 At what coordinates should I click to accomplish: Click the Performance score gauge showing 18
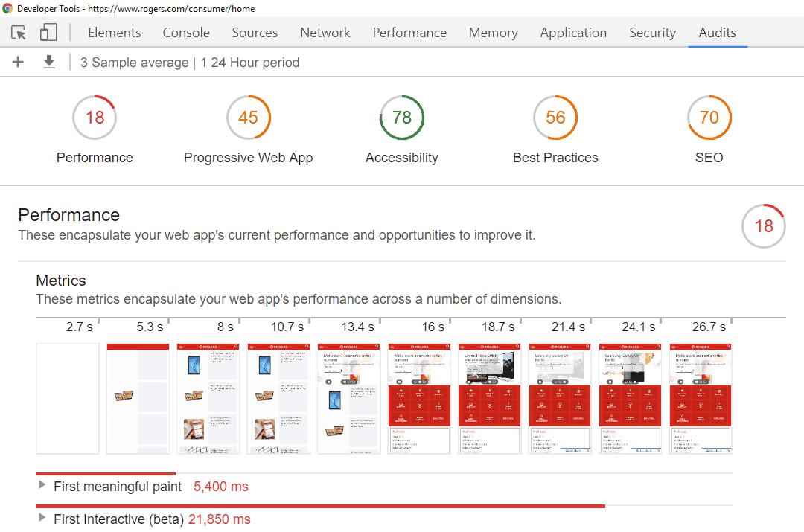tap(95, 118)
